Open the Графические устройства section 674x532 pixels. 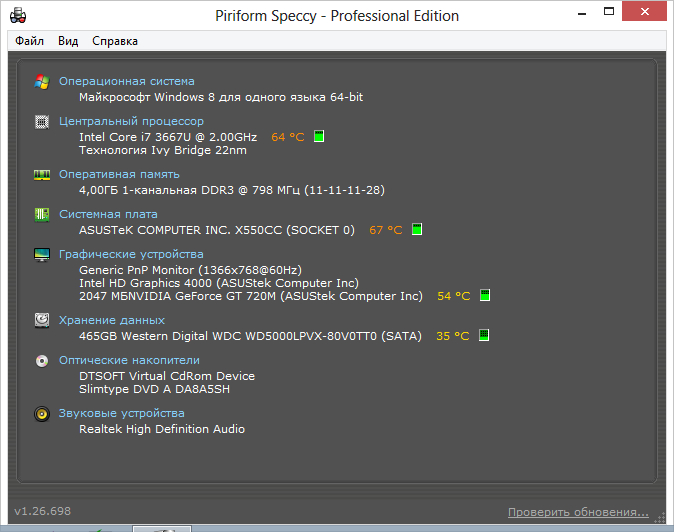pyautogui.click(x=131, y=254)
